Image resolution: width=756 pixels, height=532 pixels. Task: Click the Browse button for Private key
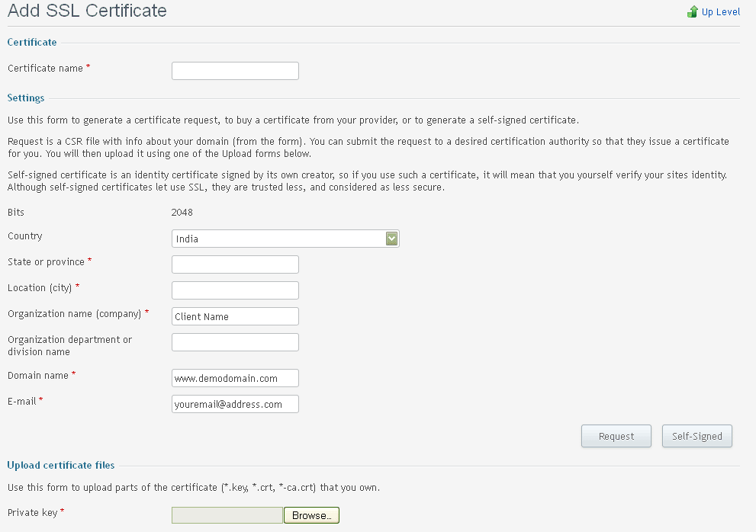point(311,516)
